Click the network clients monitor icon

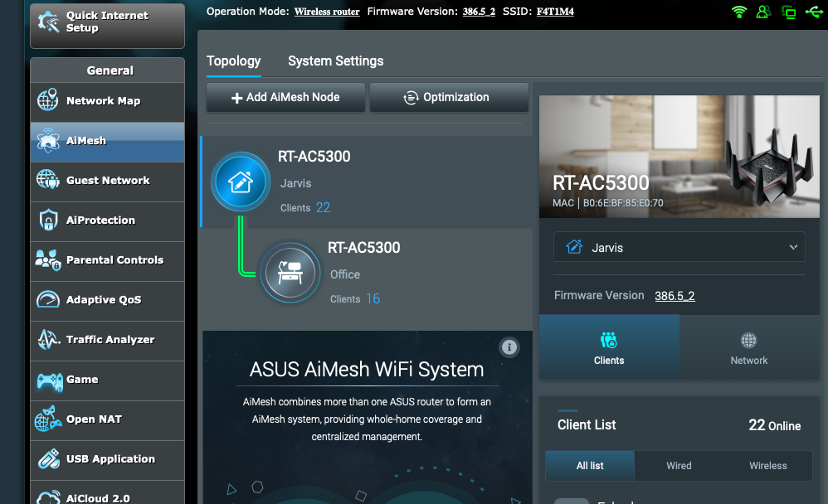788,12
